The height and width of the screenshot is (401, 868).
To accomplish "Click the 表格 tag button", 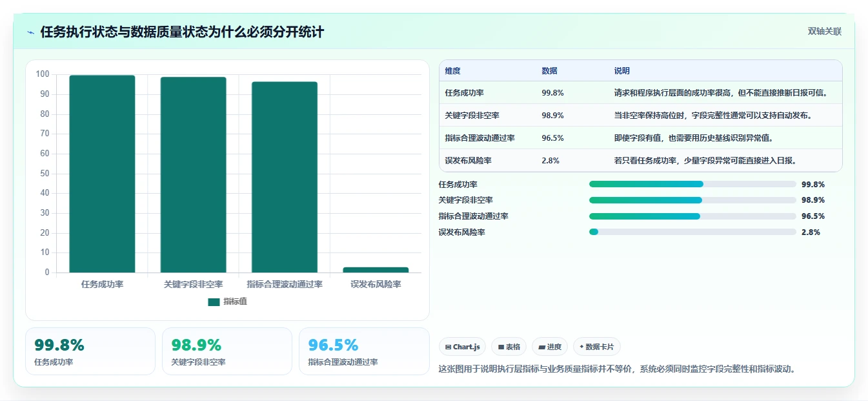I will (509, 347).
